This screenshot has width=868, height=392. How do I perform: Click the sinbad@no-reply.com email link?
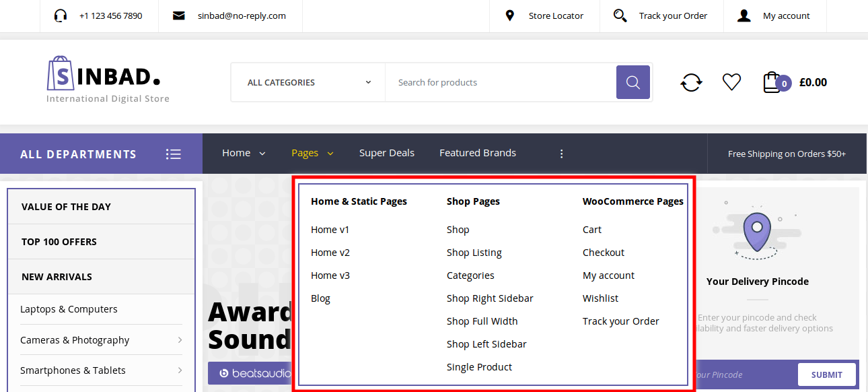click(242, 15)
